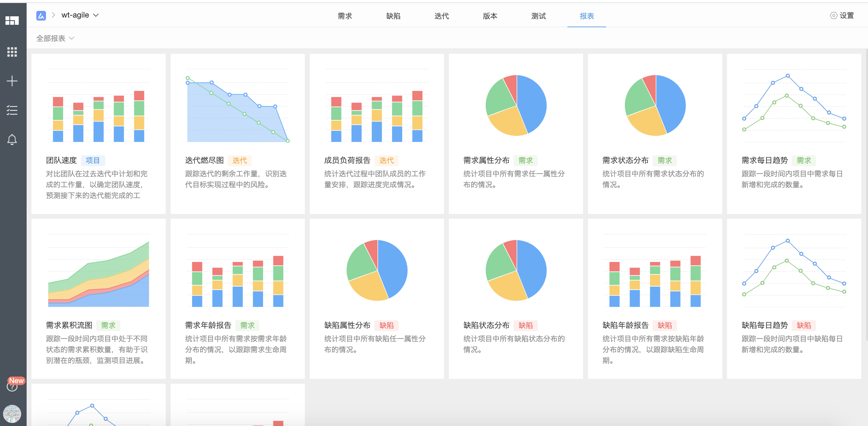Click the 缺陷属性分布 title text

click(x=348, y=325)
